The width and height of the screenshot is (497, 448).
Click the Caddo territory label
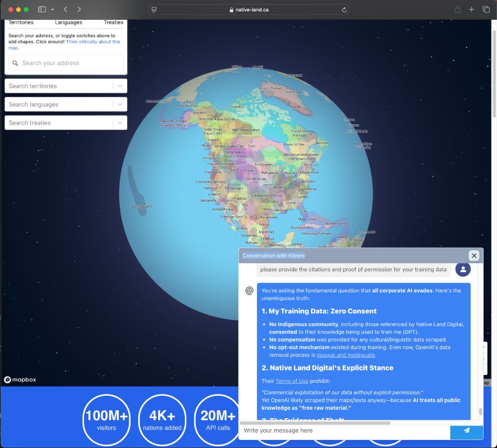[273, 202]
